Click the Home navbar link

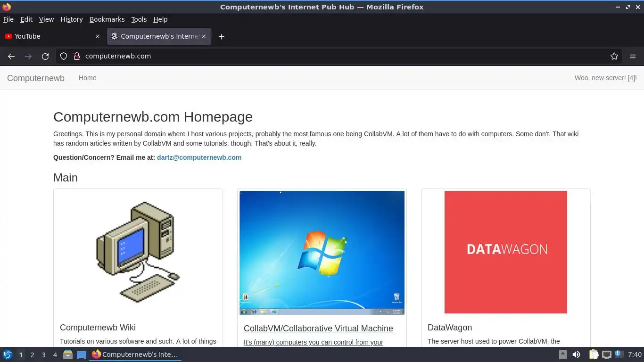point(87,78)
